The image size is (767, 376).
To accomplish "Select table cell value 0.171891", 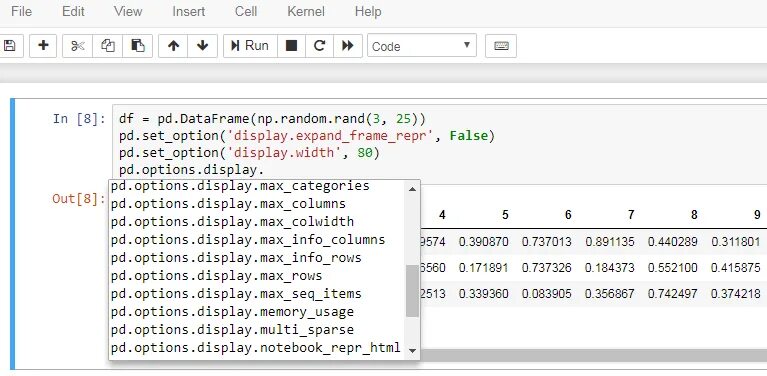I will [x=483, y=268].
